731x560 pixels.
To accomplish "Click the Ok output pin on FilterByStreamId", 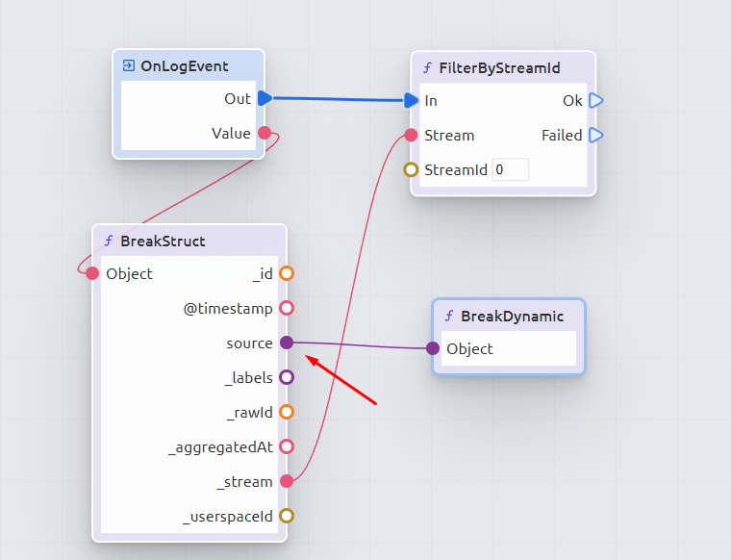I will point(595,100).
